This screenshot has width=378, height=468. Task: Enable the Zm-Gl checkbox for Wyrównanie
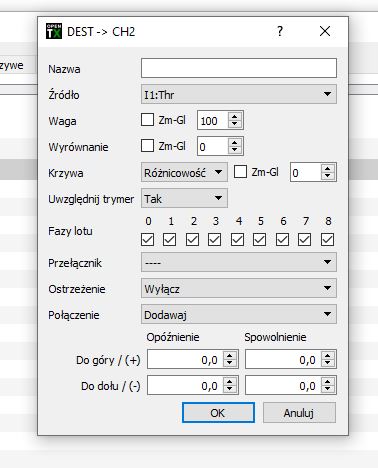tap(147, 146)
